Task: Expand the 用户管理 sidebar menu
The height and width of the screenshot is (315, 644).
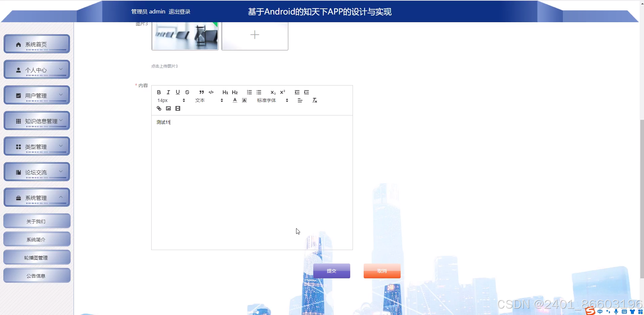Action: 37,95
